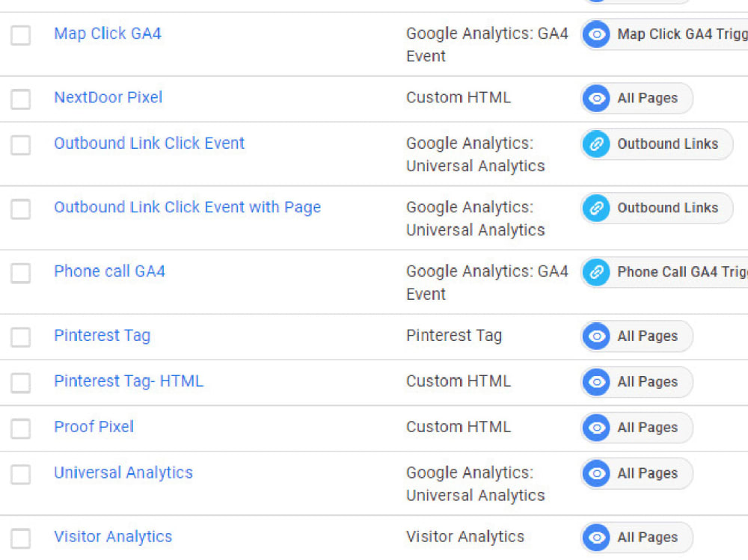Select the checkbox for the NextDoor Pixel tag

pyautogui.click(x=20, y=99)
